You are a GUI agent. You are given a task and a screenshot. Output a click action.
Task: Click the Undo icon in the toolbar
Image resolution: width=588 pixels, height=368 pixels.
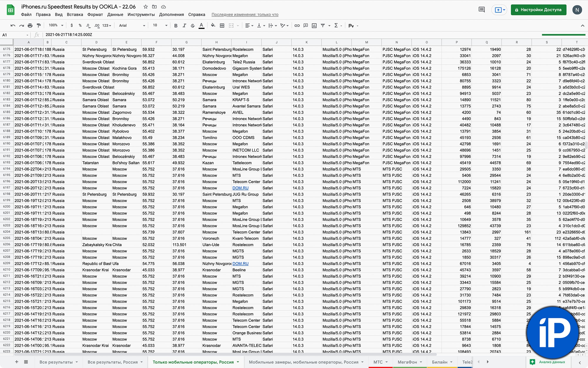[13, 26]
